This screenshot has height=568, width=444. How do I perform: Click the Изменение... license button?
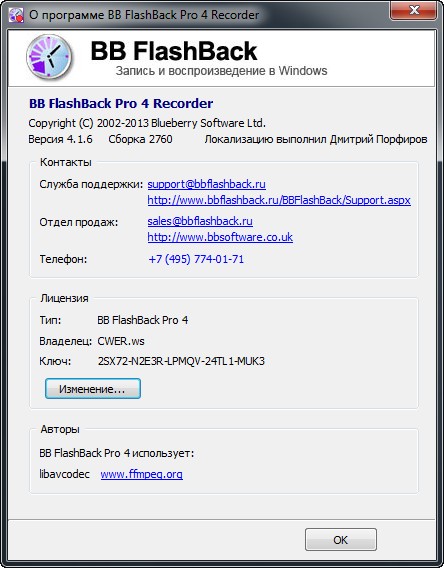93,389
